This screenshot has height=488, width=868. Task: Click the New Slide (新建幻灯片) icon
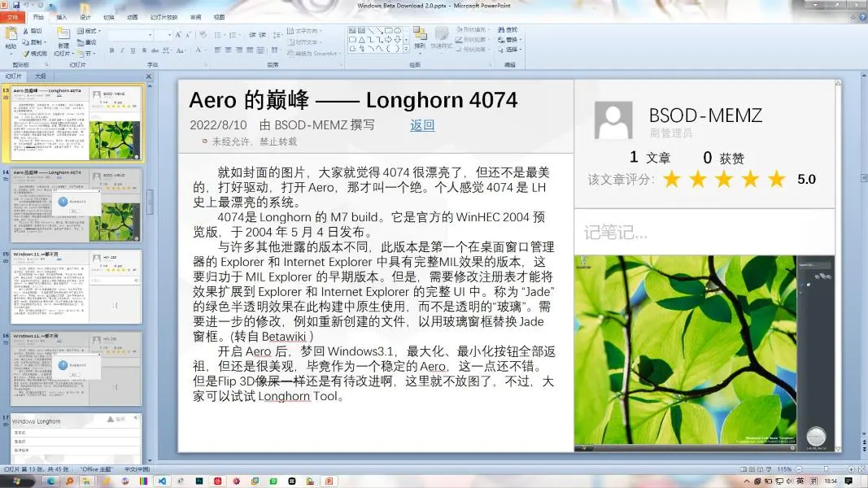63,35
